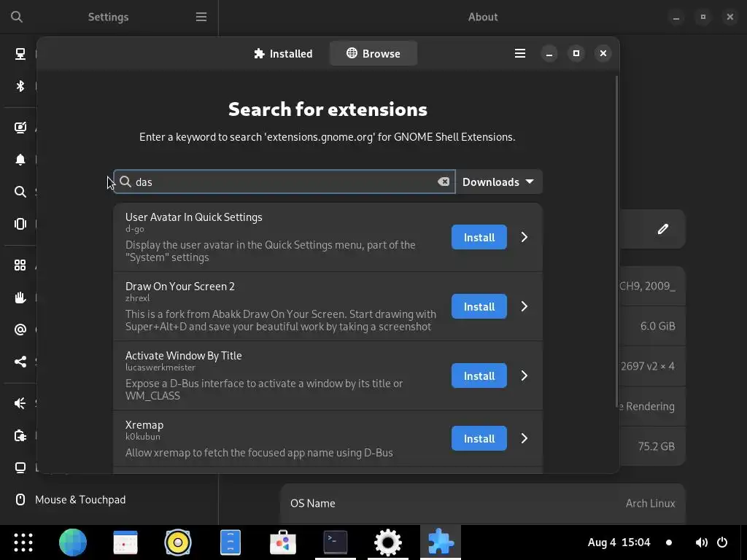747x560 pixels.
Task: Click the volume icon in system tray
Action: point(701,542)
